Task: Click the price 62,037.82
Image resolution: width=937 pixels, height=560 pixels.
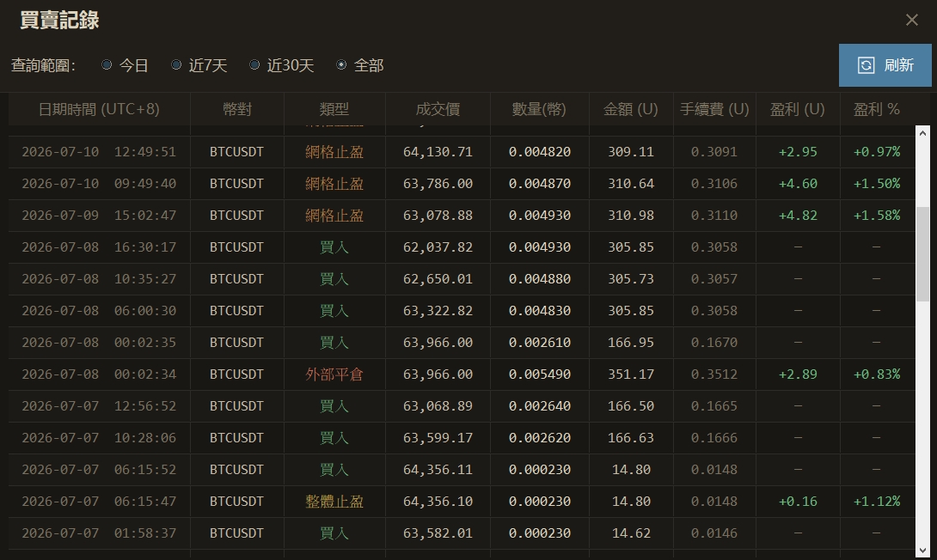Action: (x=438, y=247)
